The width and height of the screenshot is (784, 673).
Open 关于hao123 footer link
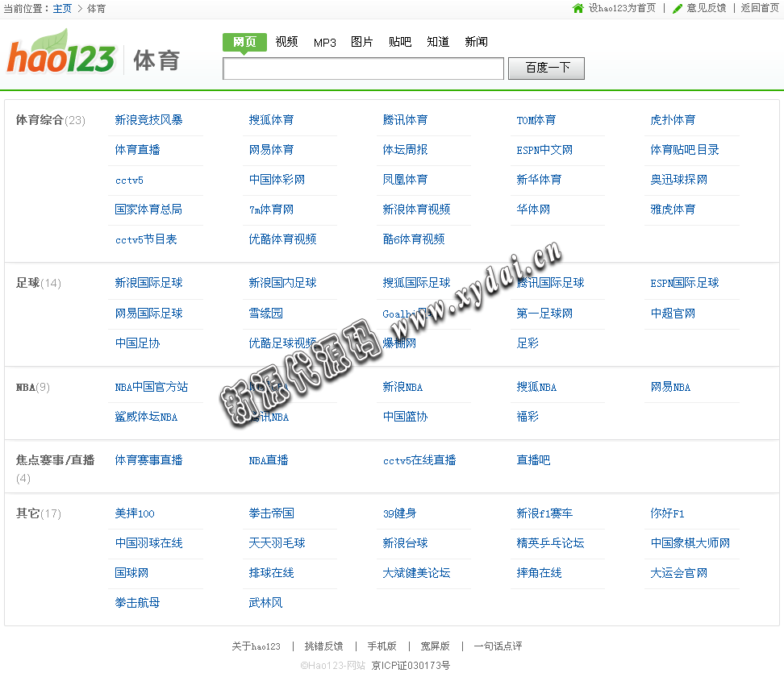pos(256,646)
